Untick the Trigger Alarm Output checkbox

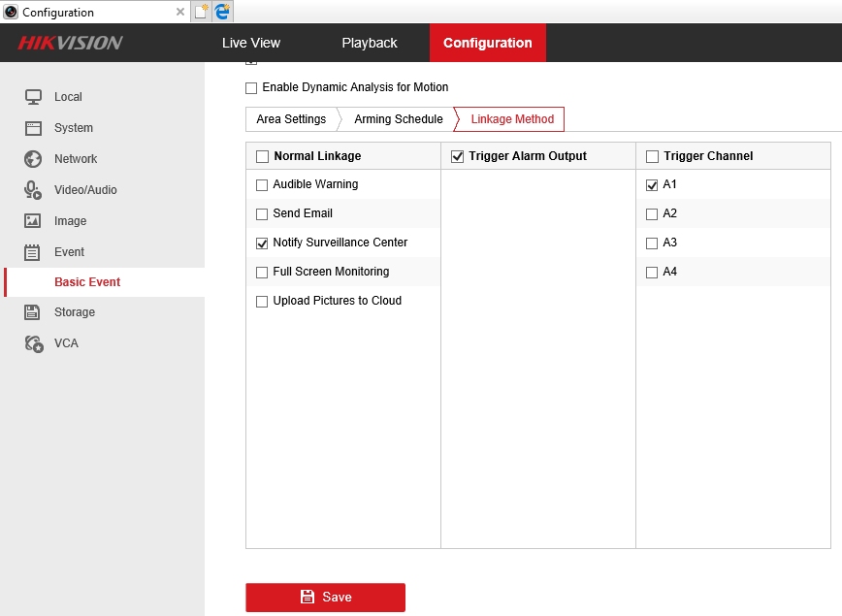coord(458,156)
